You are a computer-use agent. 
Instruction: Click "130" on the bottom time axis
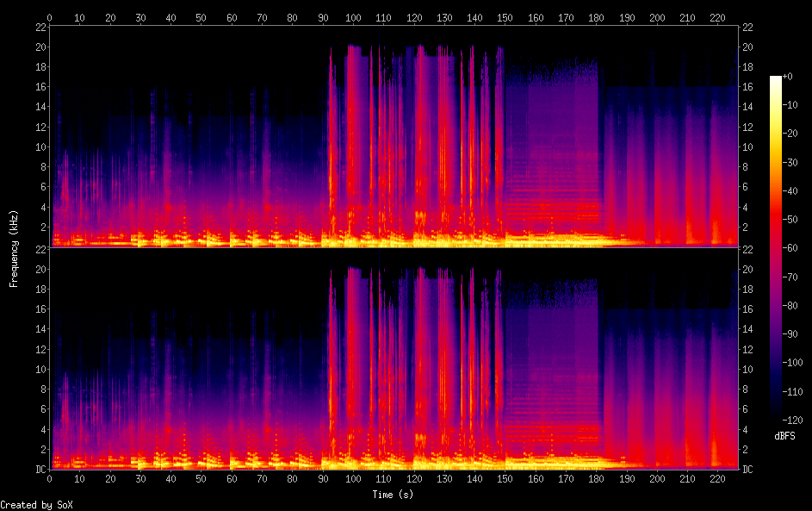tap(444, 479)
